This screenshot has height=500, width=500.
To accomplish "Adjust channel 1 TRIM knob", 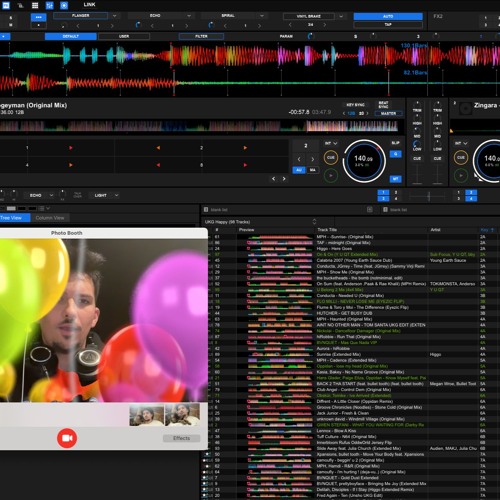I will [x=417, y=104].
